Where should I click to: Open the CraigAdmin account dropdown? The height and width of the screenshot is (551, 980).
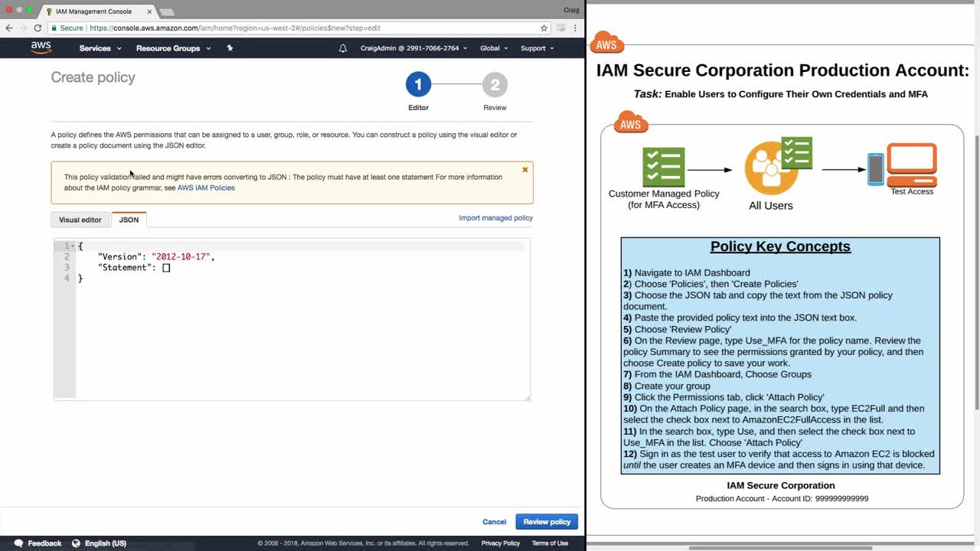click(413, 48)
